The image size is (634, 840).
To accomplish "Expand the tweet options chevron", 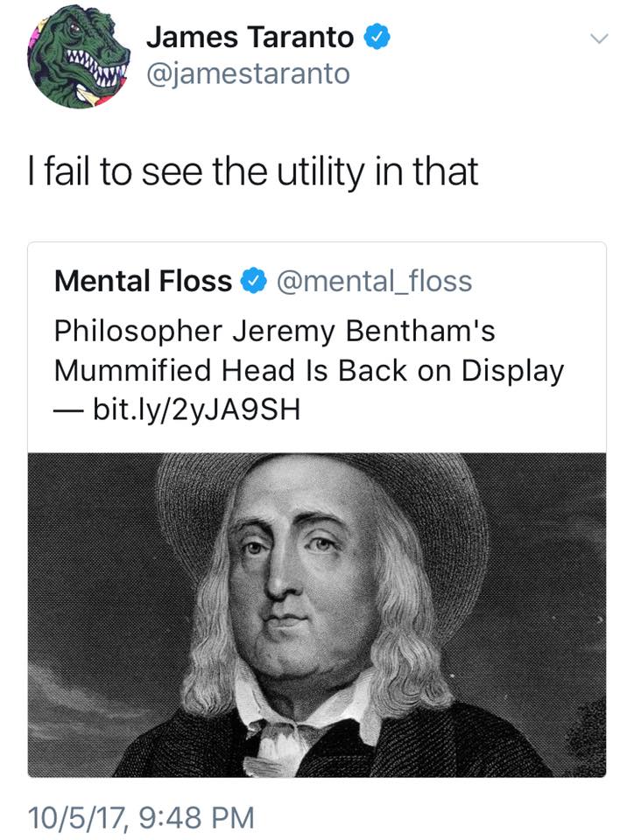I will (599, 38).
